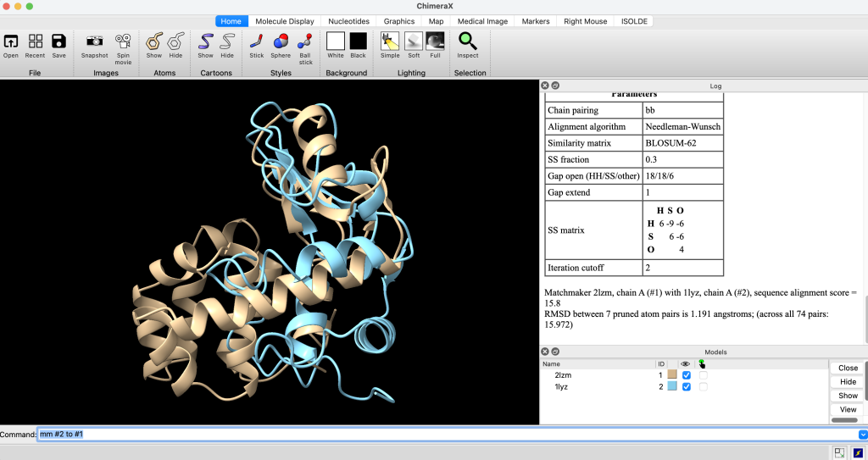Open the Log panel options button
The width and height of the screenshot is (868, 460).
point(555,86)
